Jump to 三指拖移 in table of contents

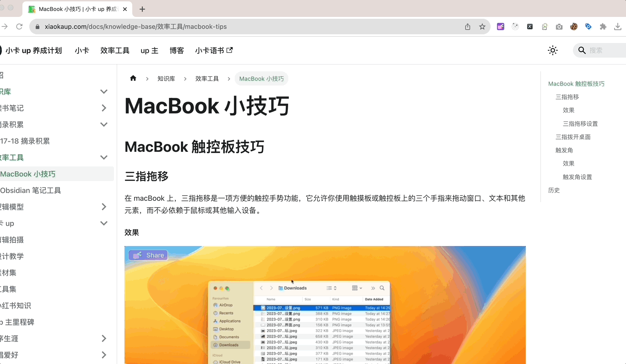[x=567, y=97]
